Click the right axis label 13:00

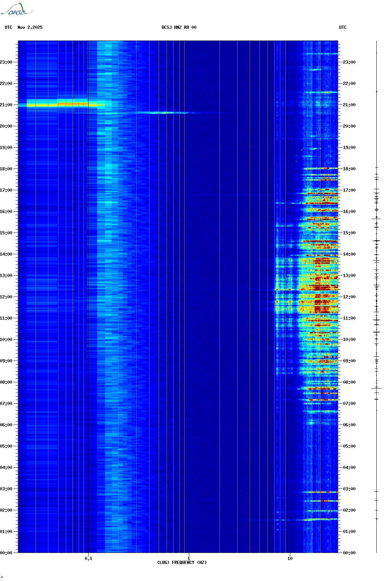point(349,276)
